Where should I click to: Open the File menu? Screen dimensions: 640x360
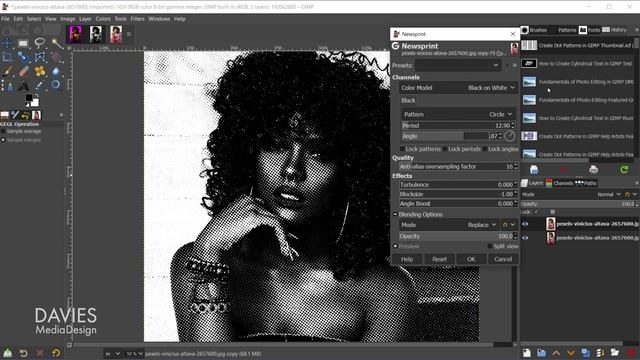point(5,19)
